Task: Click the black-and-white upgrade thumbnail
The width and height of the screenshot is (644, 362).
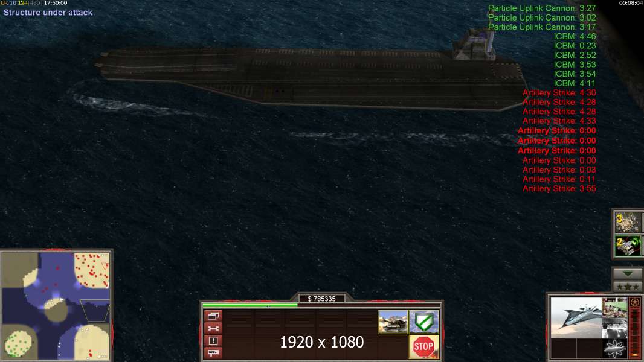Action: [614, 328]
